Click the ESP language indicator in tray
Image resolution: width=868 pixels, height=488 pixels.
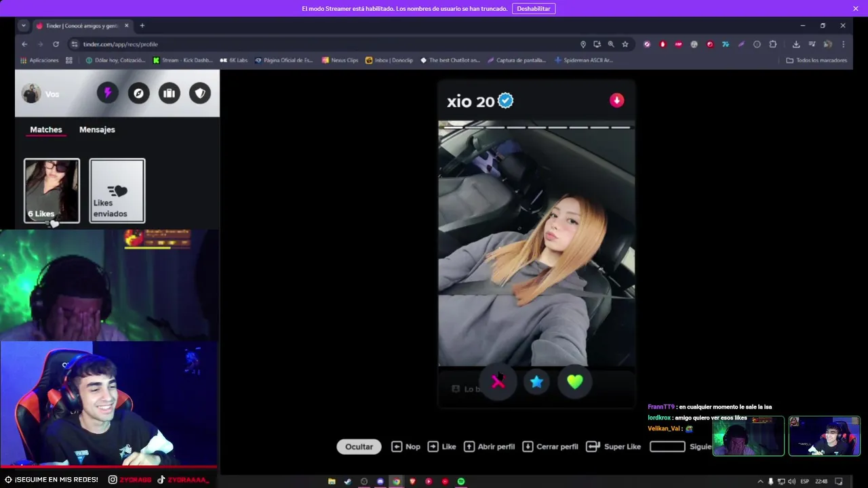click(805, 481)
